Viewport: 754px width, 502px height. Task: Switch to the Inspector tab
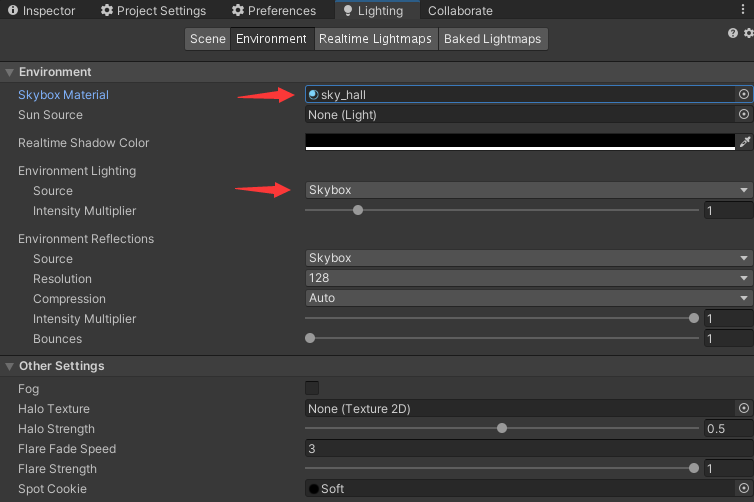pos(41,10)
